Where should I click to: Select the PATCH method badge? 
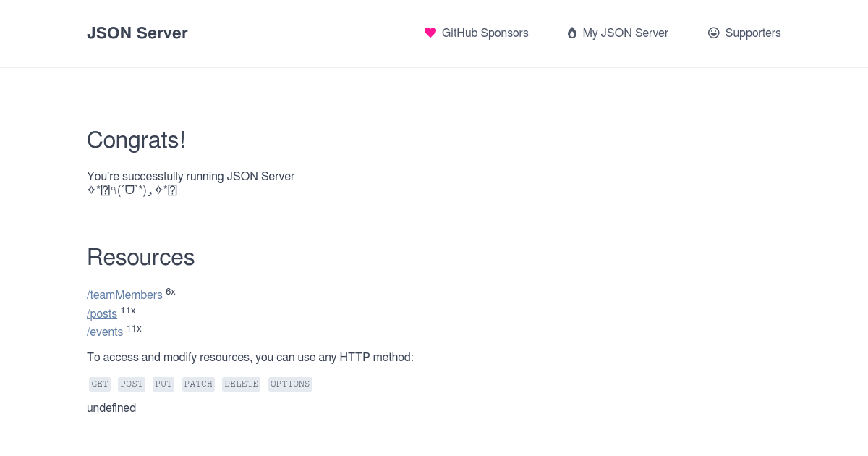click(198, 384)
